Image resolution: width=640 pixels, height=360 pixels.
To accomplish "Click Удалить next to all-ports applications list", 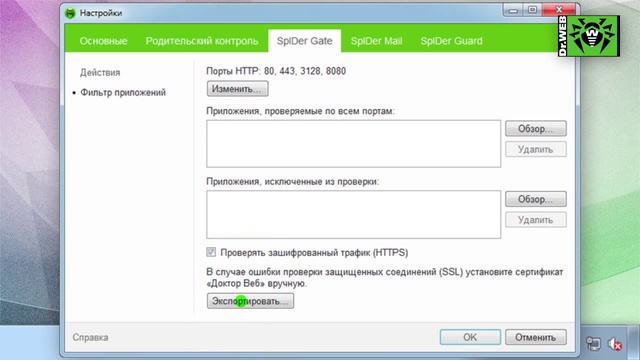I will 536,149.
